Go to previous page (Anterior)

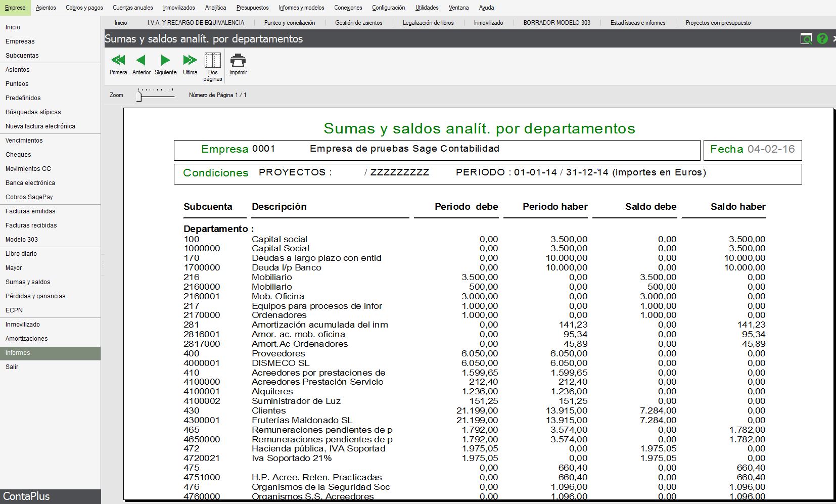click(142, 64)
